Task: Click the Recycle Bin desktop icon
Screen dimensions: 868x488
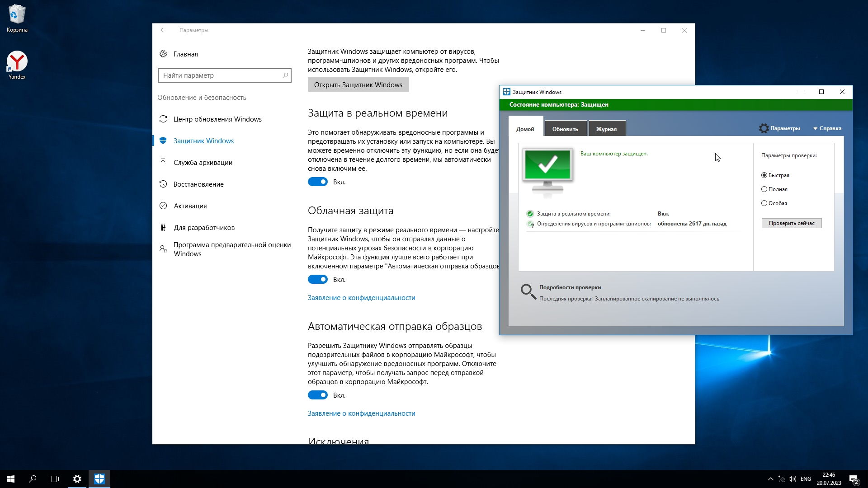Action: click(x=17, y=15)
